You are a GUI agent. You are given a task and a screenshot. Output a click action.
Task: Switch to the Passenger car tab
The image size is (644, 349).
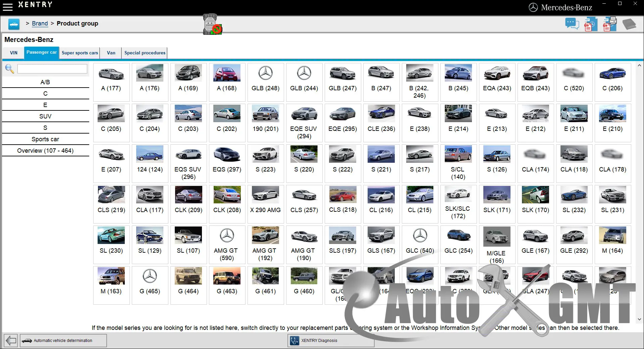click(x=42, y=52)
